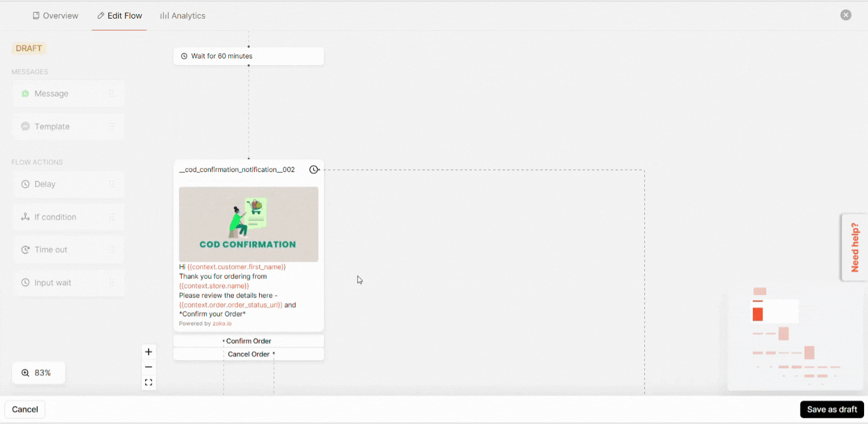
Task: Open the Overview tab
Action: 55,16
